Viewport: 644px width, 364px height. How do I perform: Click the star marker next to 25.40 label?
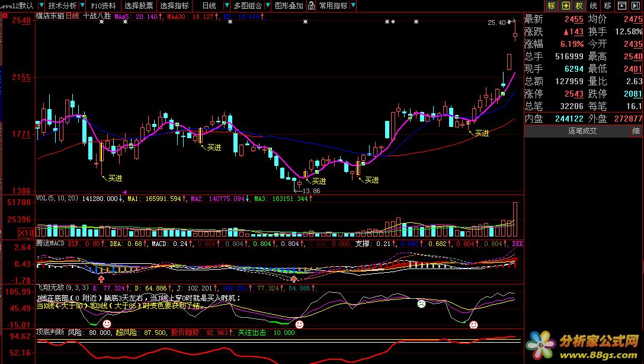point(510,22)
